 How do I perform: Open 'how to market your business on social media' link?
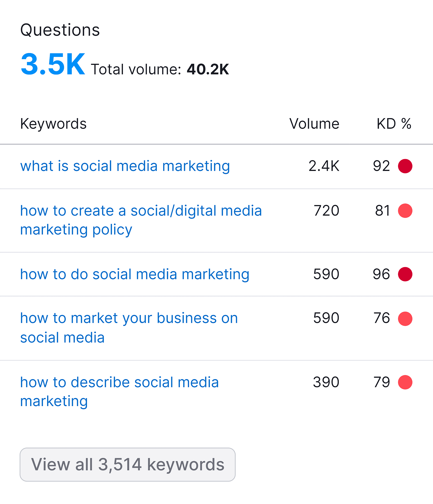pyautogui.click(x=129, y=328)
